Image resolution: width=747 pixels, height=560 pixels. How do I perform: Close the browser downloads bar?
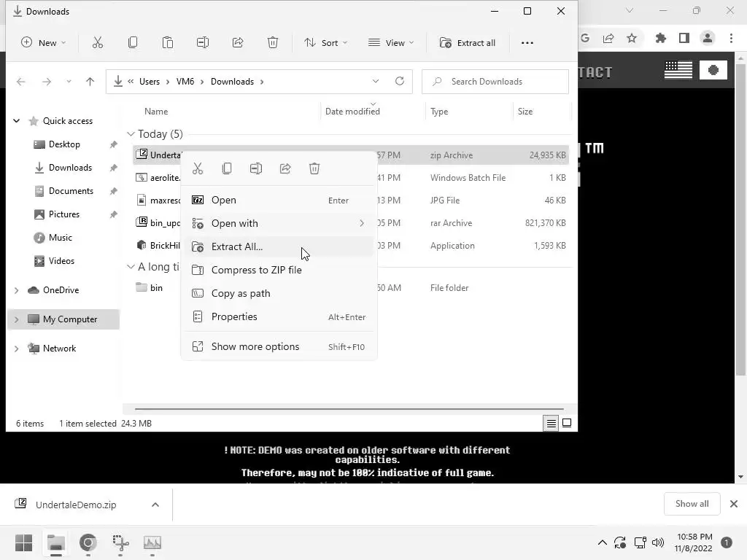[734, 504]
